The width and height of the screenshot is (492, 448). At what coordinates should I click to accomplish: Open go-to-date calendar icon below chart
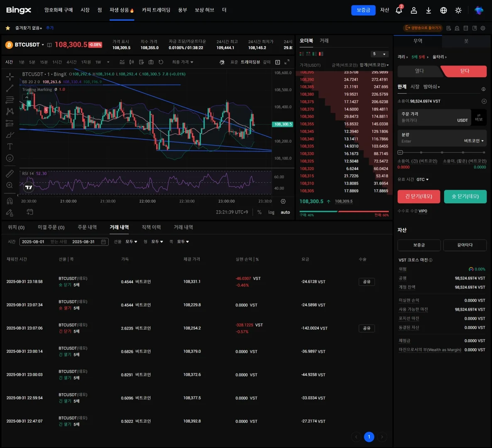click(x=30, y=212)
